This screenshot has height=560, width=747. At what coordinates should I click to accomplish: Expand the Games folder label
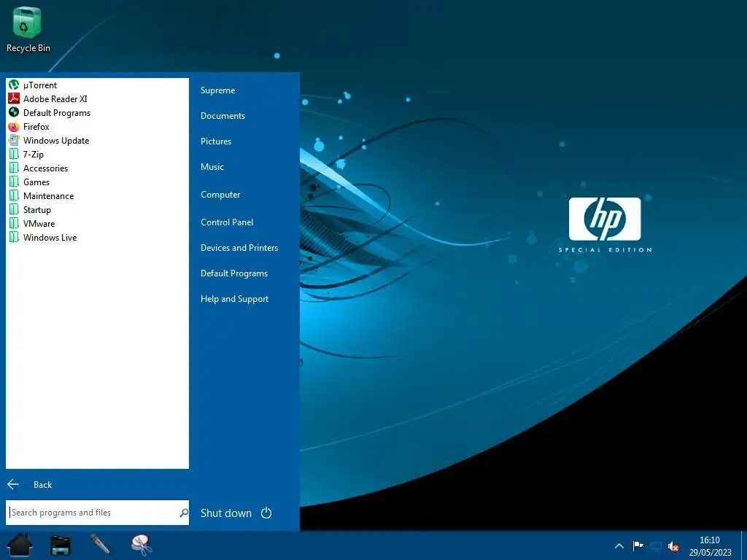point(36,182)
